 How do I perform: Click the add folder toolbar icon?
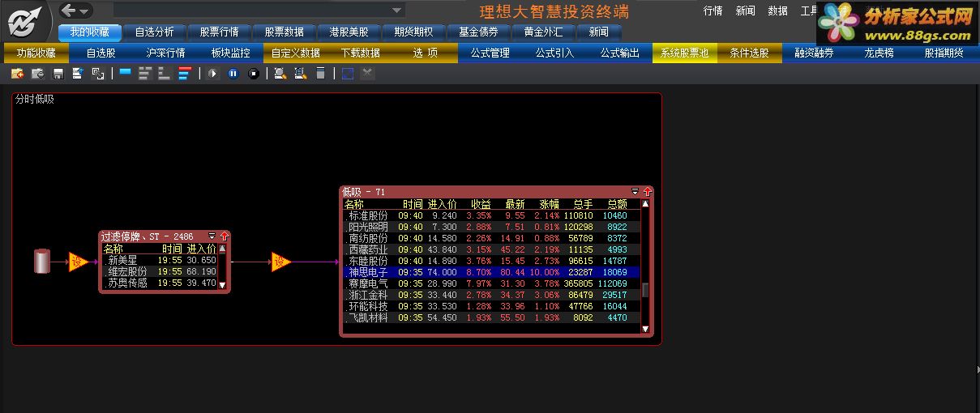pos(17,74)
